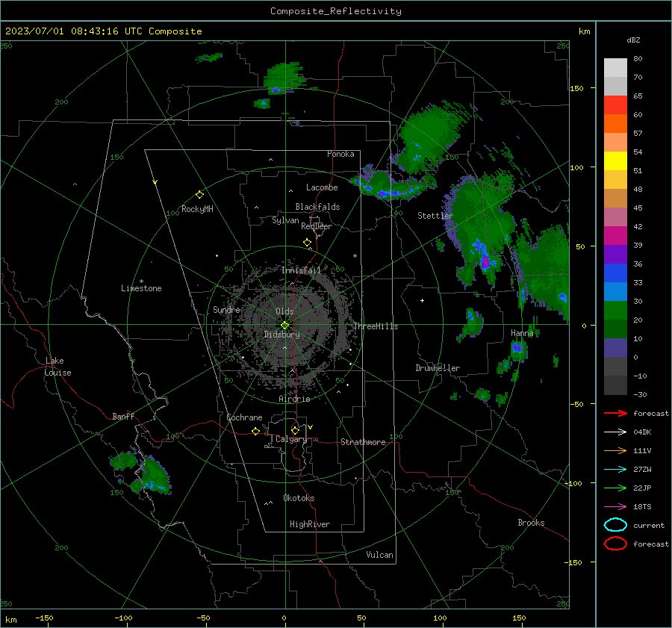Click the green 22JP arrow legend icon
Viewport: 672px width, 628px height.
615,488
